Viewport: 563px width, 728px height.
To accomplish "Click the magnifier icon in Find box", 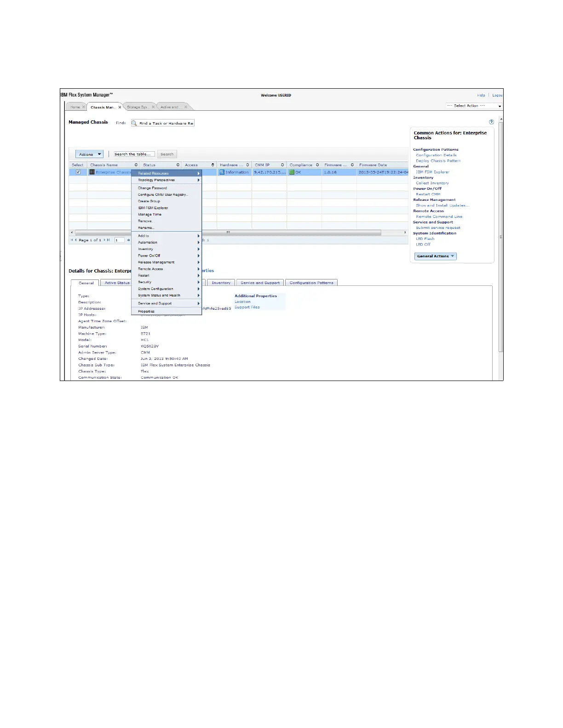I will pos(134,123).
